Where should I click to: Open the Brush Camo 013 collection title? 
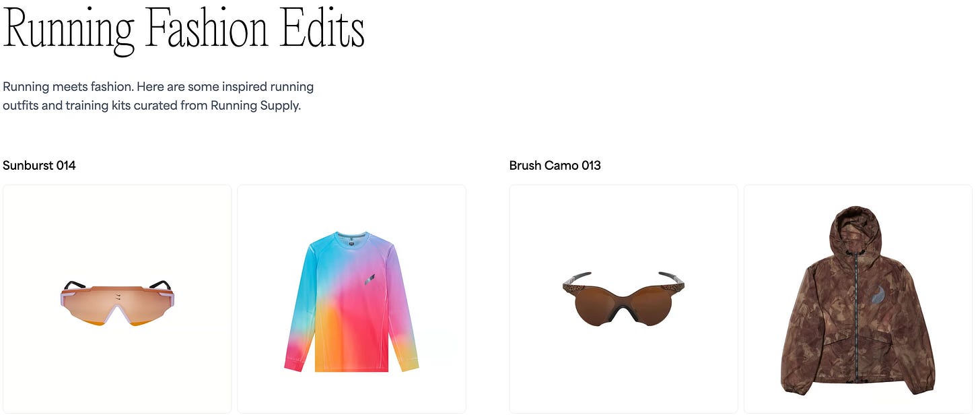pos(555,165)
